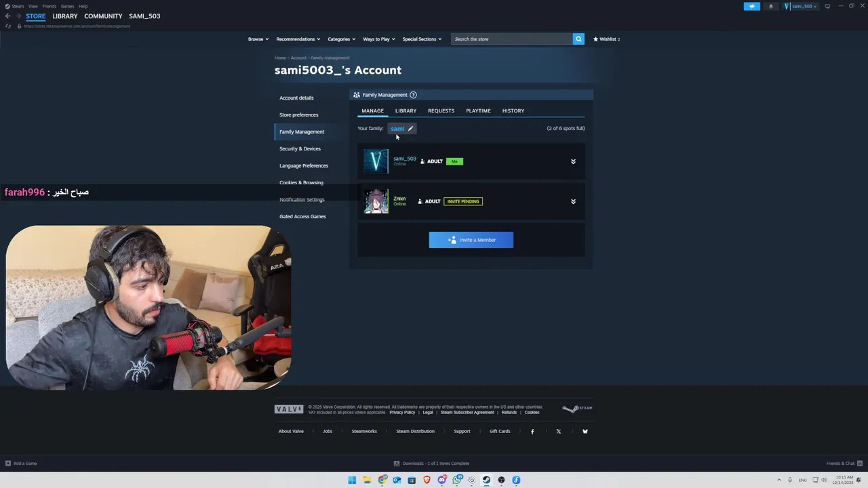Click the Home breadcrumb link

(280, 58)
